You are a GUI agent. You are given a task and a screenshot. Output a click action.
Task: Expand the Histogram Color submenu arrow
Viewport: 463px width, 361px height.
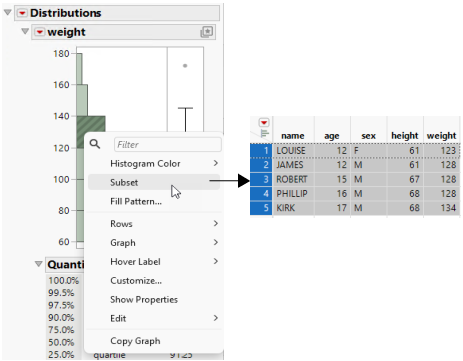tap(216, 163)
